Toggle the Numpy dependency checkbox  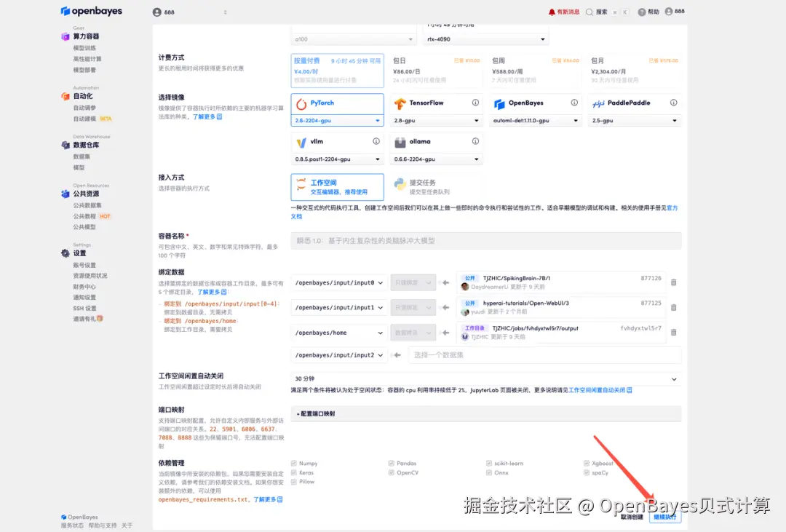point(294,464)
